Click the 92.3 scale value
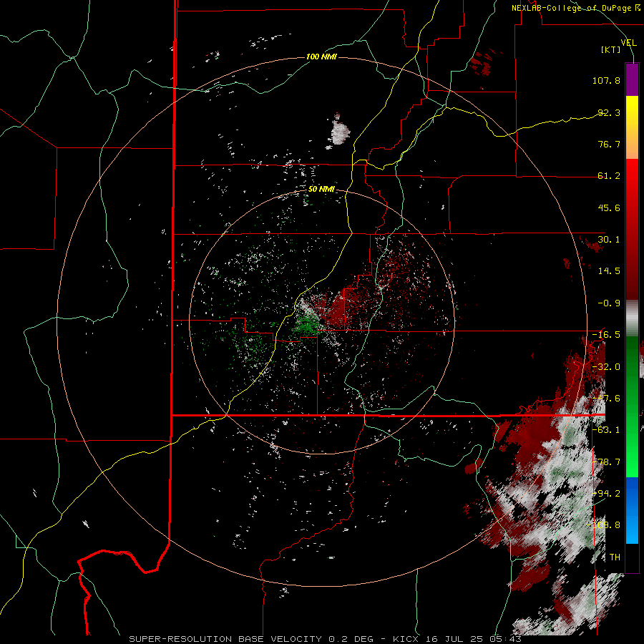644x644 pixels. (609, 112)
